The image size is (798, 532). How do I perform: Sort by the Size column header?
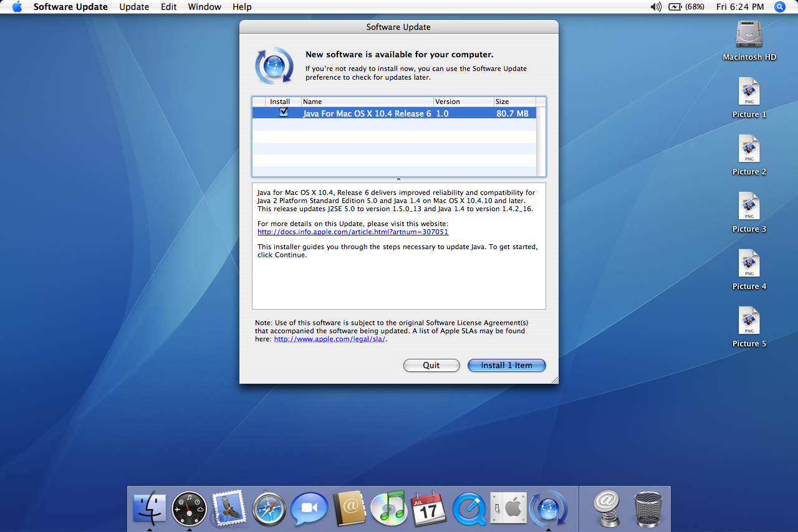pyautogui.click(x=514, y=102)
